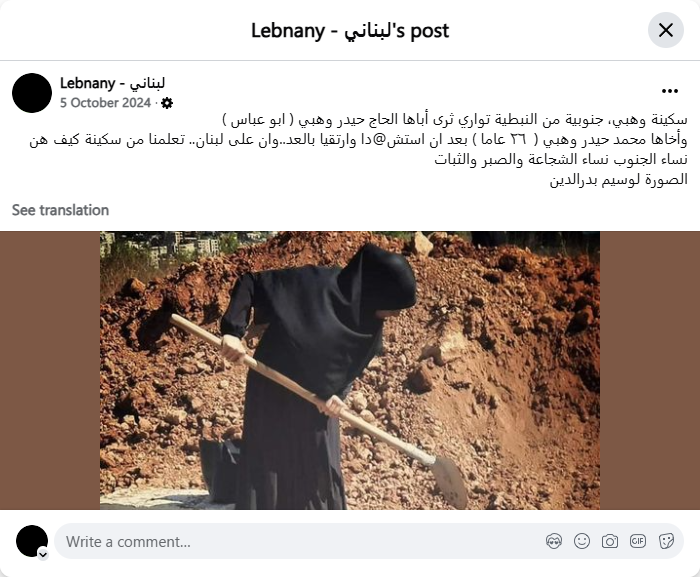Screen dimensions: 700x577
Task: Click See translation under the post
Action: pos(60,210)
